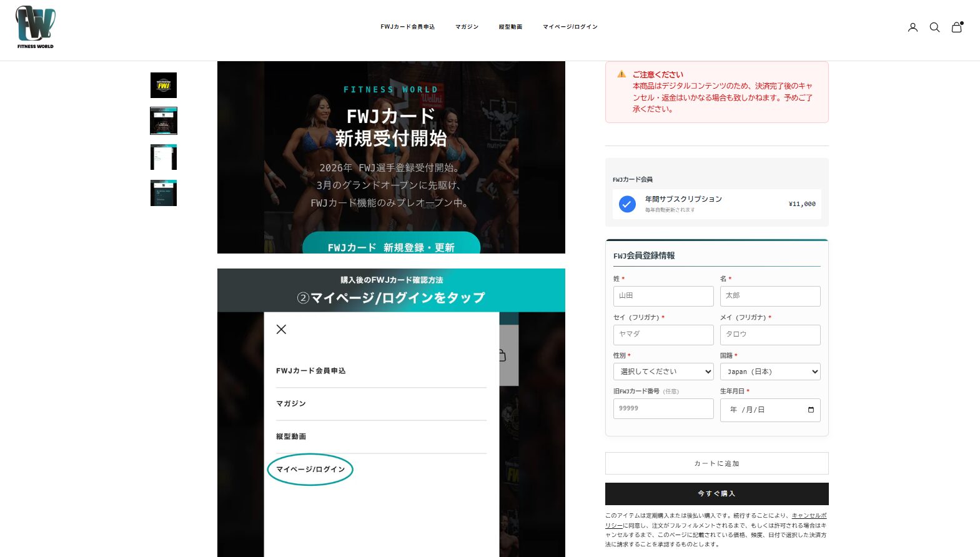
Task: Select the fourth product thumbnail
Action: pos(164,194)
